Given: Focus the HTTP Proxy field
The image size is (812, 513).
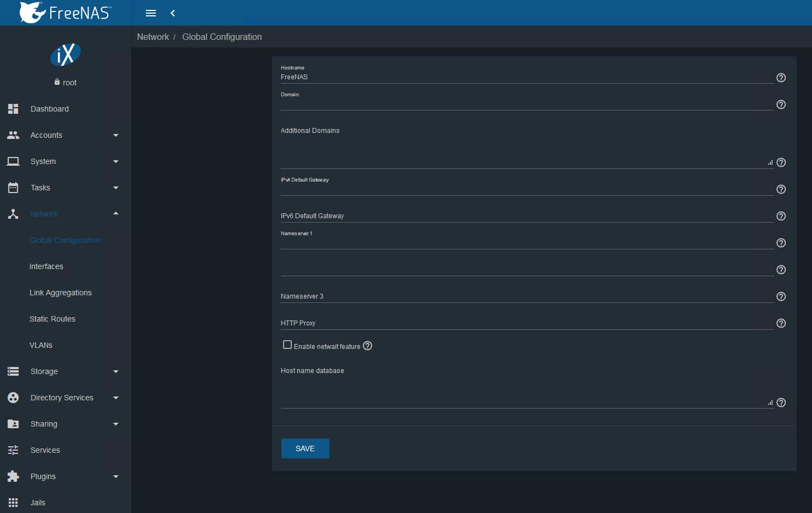Looking at the screenshot, I should pyautogui.click(x=527, y=323).
